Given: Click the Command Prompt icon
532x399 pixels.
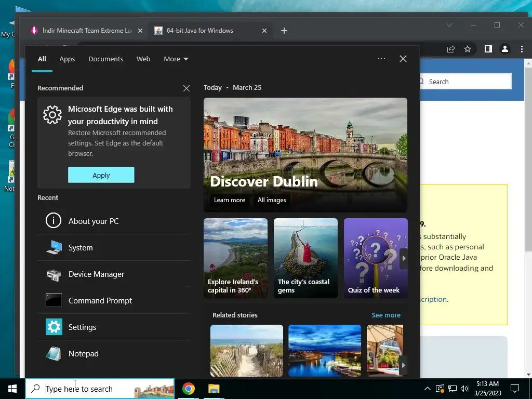Looking at the screenshot, I should [x=54, y=300].
